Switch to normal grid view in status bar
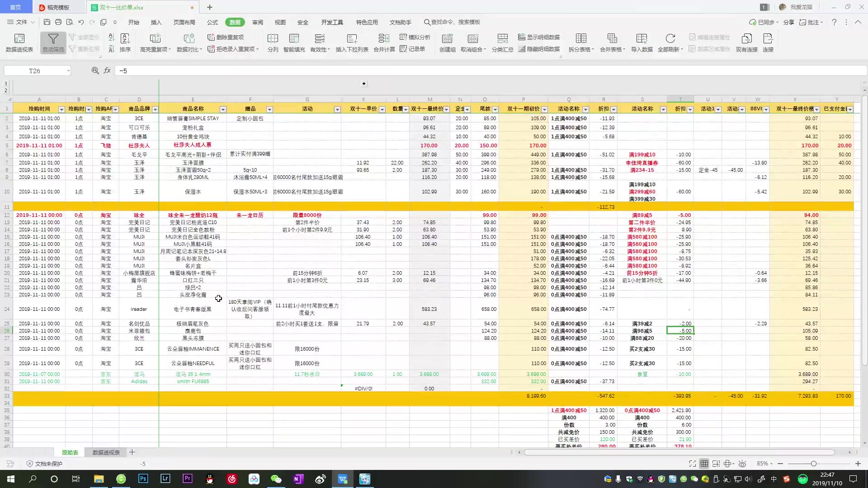868x488 pixels. pos(704,464)
